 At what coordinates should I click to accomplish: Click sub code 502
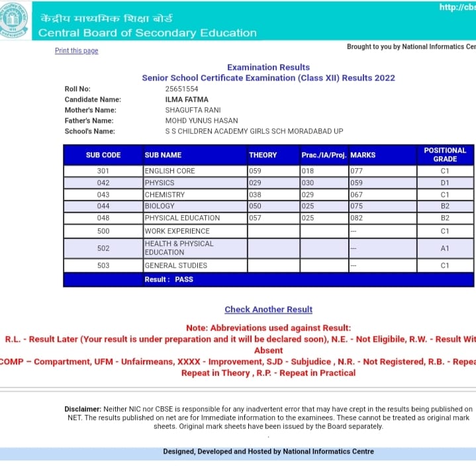(x=103, y=248)
